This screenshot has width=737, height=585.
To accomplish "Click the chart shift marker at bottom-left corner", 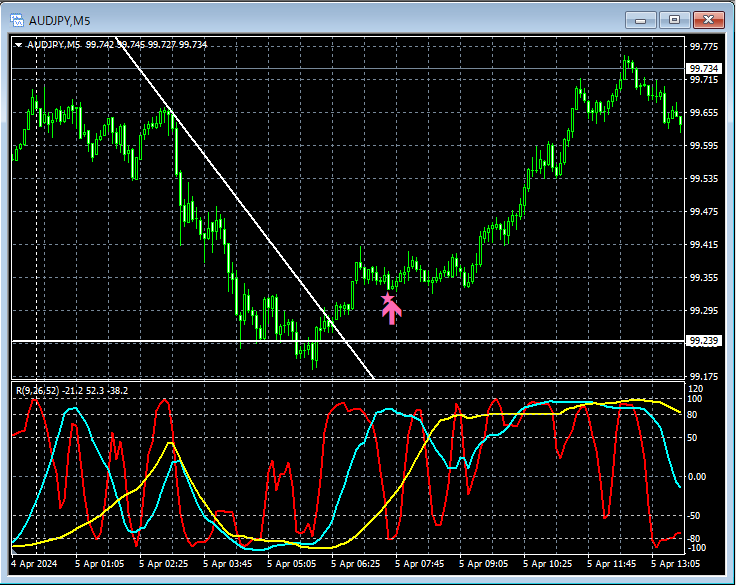I will coord(14,551).
